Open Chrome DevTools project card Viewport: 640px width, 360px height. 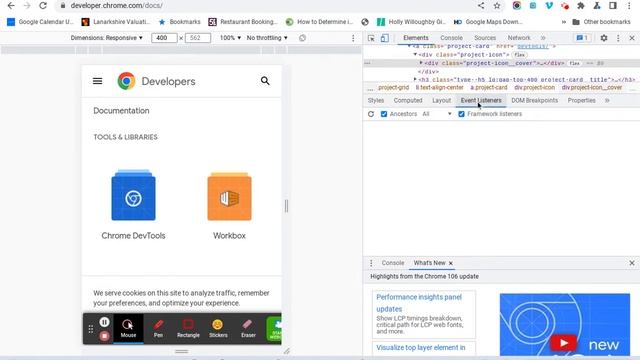pos(133,205)
